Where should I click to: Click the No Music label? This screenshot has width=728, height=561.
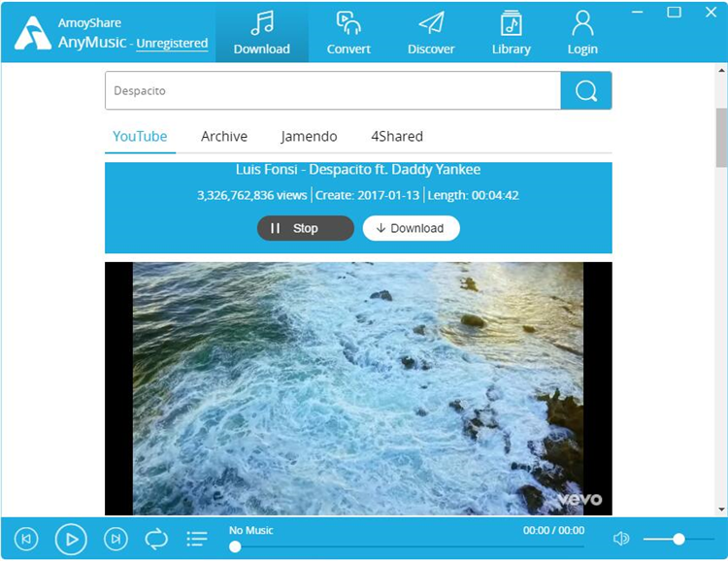(x=251, y=530)
